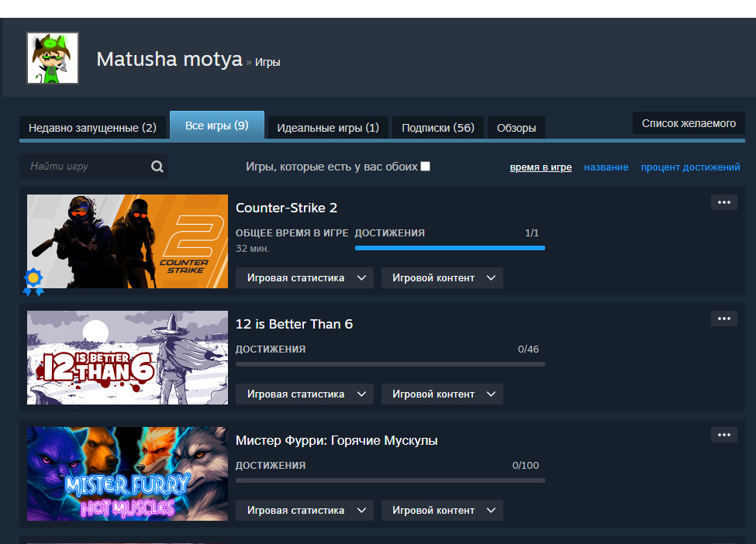Image resolution: width=756 pixels, height=544 pixels.
Task: Expand Игровая статистика for Counter-Strike 2
Action: click(x=304, y=278)
